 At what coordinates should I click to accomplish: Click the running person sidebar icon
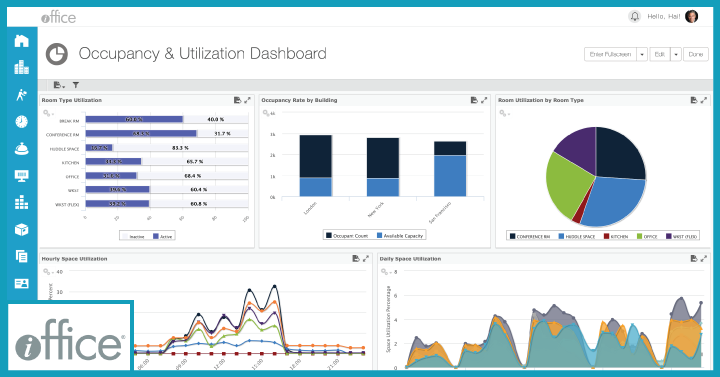point(21,95)
